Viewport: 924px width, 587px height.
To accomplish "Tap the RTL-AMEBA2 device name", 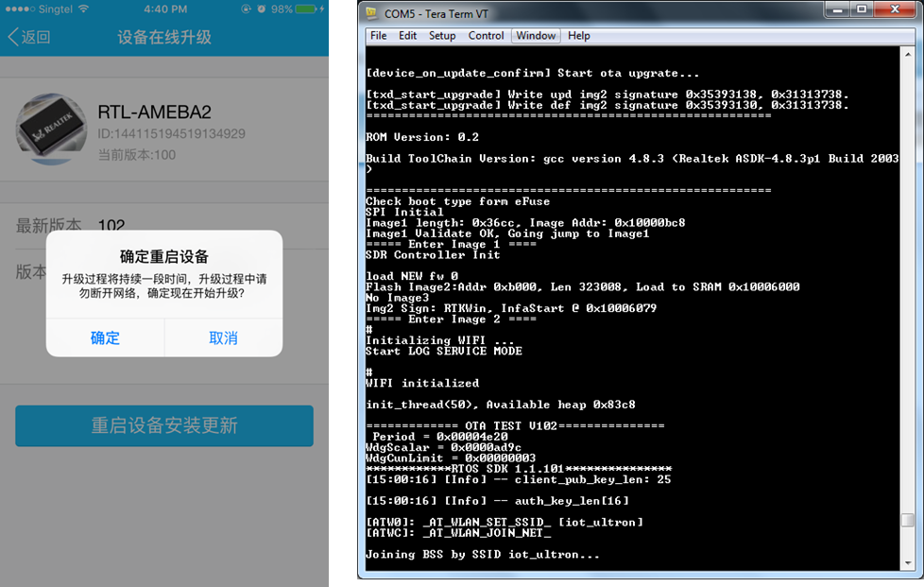I will [x=154, y=112].
